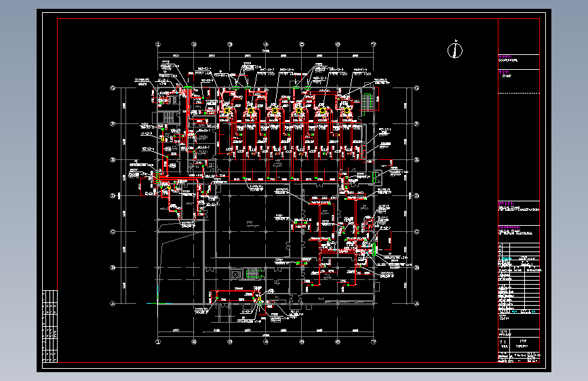Select top grid bubble number 4
The image size is (588, 381).
coord(266,44)
